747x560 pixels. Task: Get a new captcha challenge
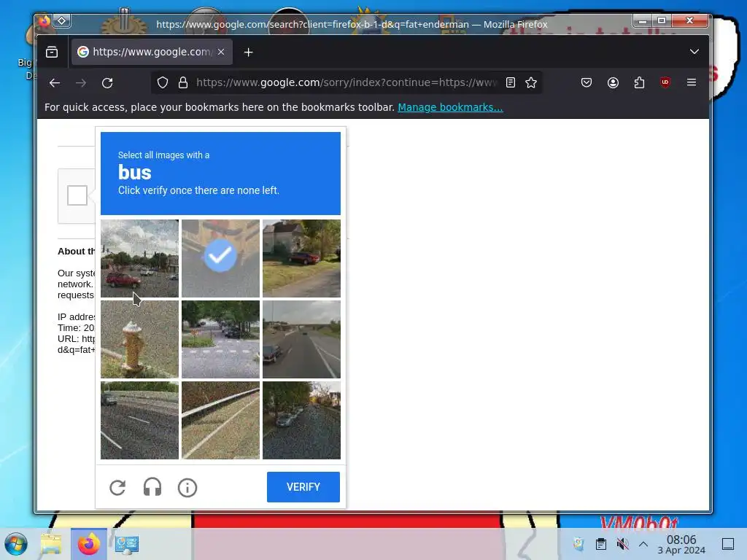click(x=117, y=488)
